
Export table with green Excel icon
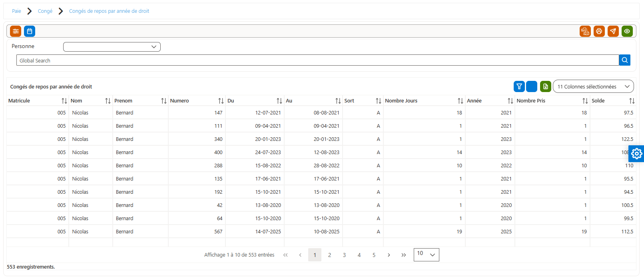(546, 86)
